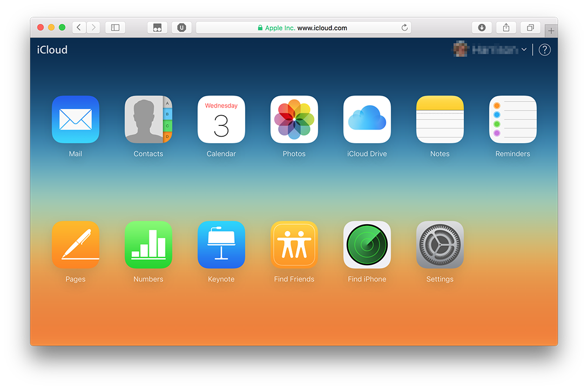
Task: Open a new Safari tab
Action: coord(551,31)
